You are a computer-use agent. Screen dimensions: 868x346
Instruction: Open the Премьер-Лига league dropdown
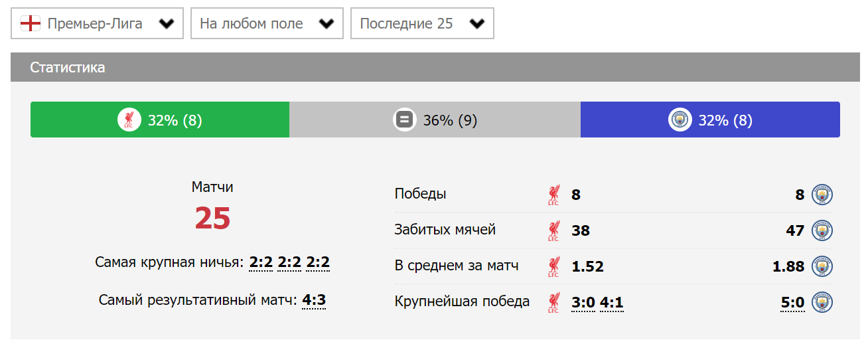pyautogui.click(x=97, y=24)
